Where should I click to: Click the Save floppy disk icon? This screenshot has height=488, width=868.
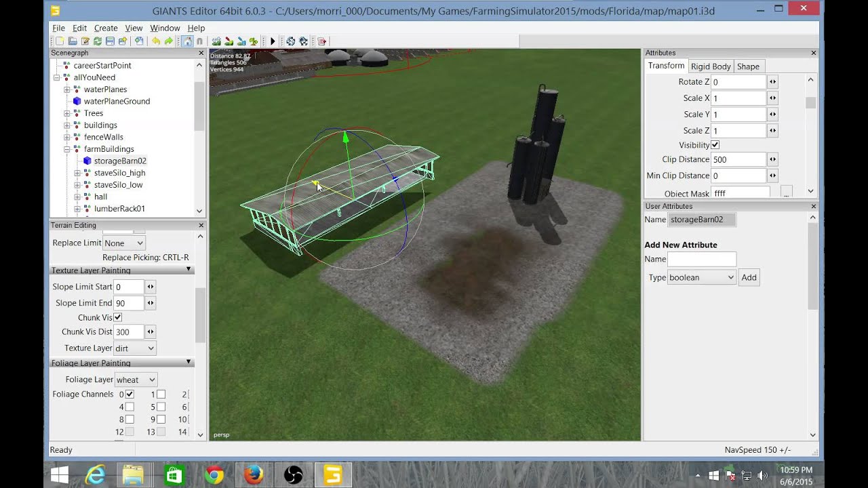110,41
